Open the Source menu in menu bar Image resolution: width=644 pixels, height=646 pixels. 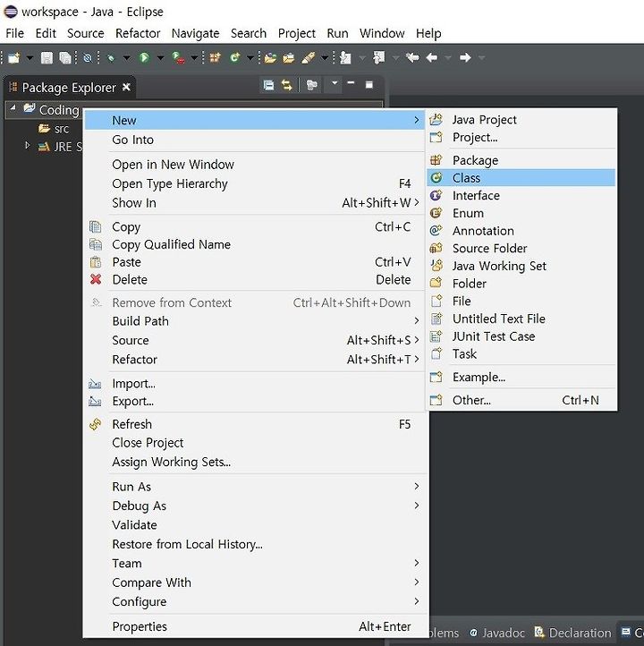[x=86, y=33]
